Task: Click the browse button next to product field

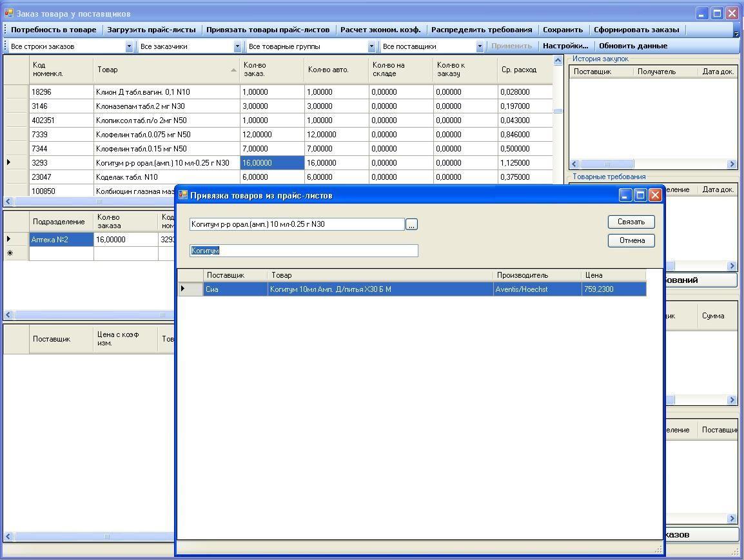Action: click(x=411, y=224)
